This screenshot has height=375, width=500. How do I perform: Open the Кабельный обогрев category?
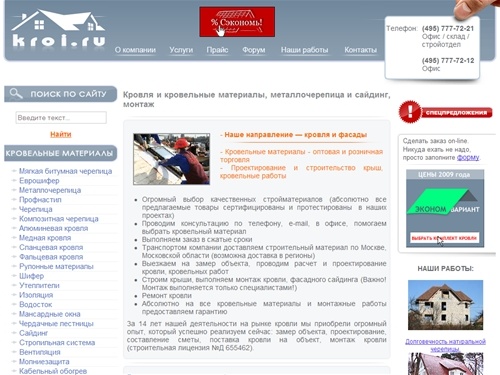point(53,371)
